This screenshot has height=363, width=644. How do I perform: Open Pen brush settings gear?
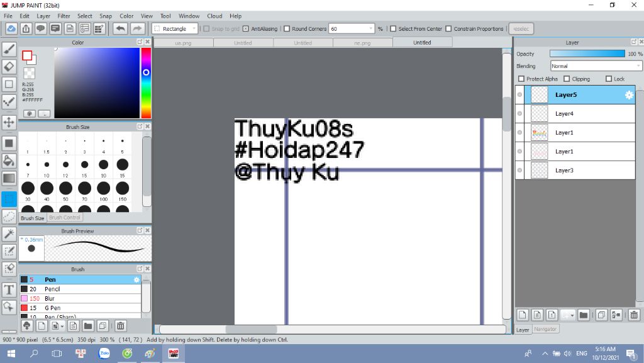[136, 279]
